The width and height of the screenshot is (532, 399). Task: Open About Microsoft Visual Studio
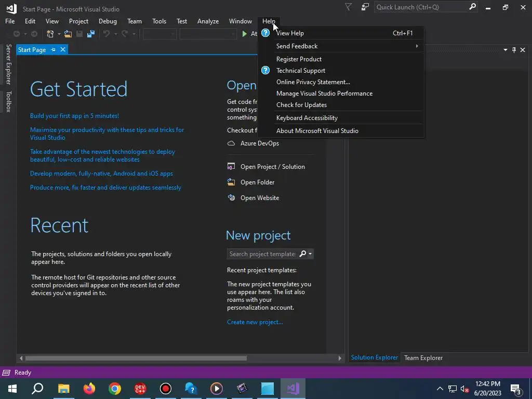pyautogui.click(x=341, y=130)
